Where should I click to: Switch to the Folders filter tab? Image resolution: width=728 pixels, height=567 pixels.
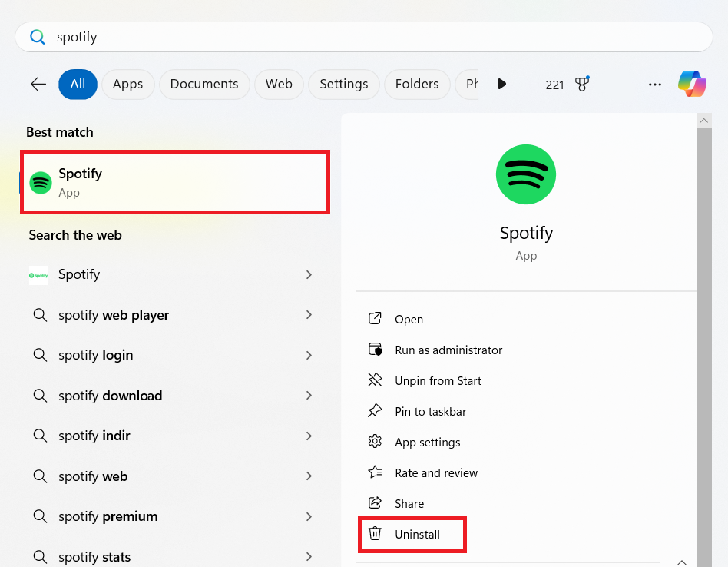[417, 84]
